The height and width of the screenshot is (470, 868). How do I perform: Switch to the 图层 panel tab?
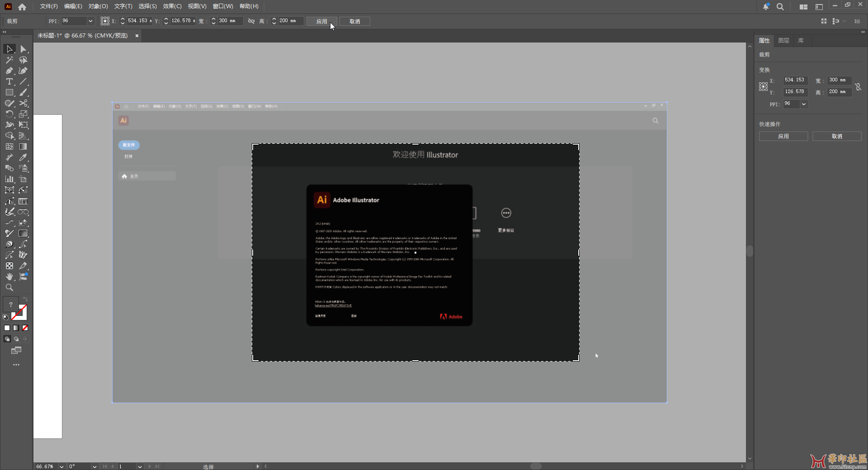coord(783,41)
